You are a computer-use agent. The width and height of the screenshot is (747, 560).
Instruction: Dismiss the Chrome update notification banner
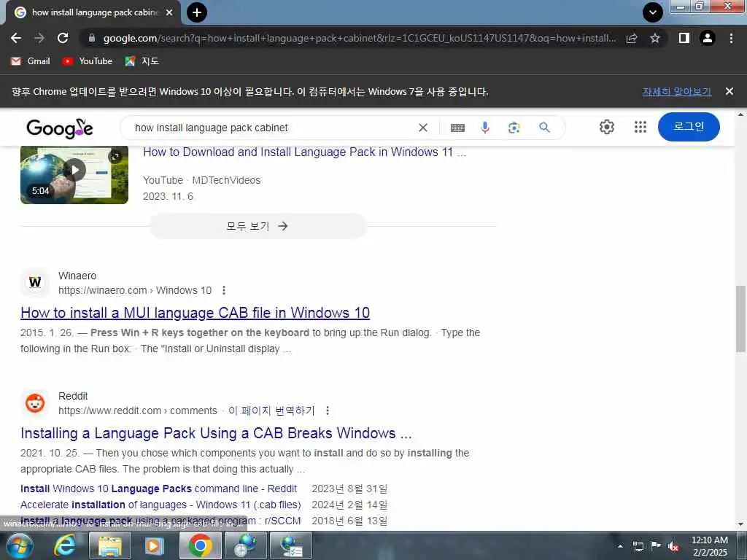coord(729,91)
